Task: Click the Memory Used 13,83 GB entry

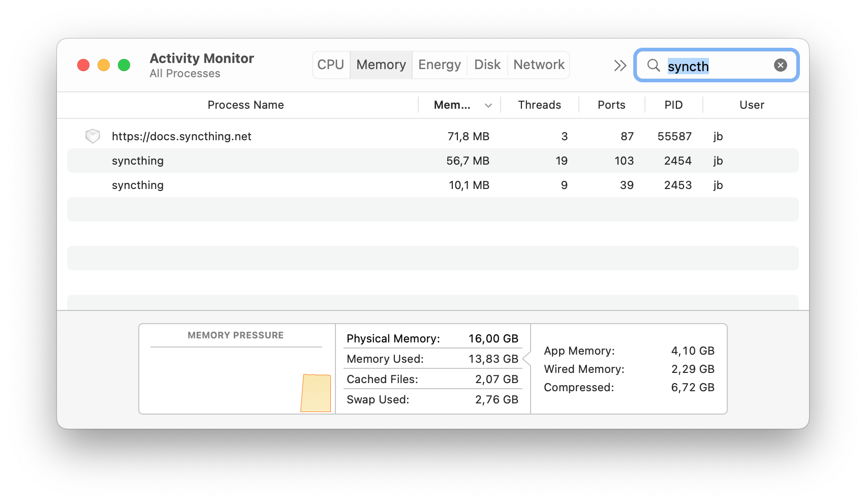Action: [x=432, y=359]
